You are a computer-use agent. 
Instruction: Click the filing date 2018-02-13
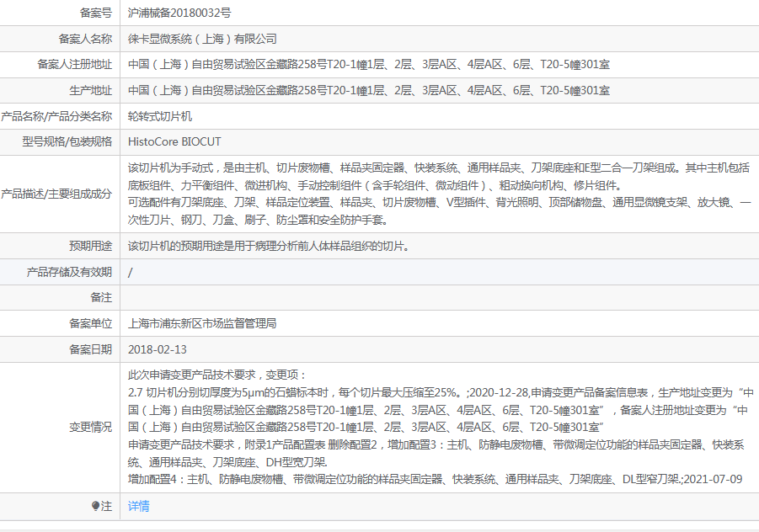[x=158, y=348]
